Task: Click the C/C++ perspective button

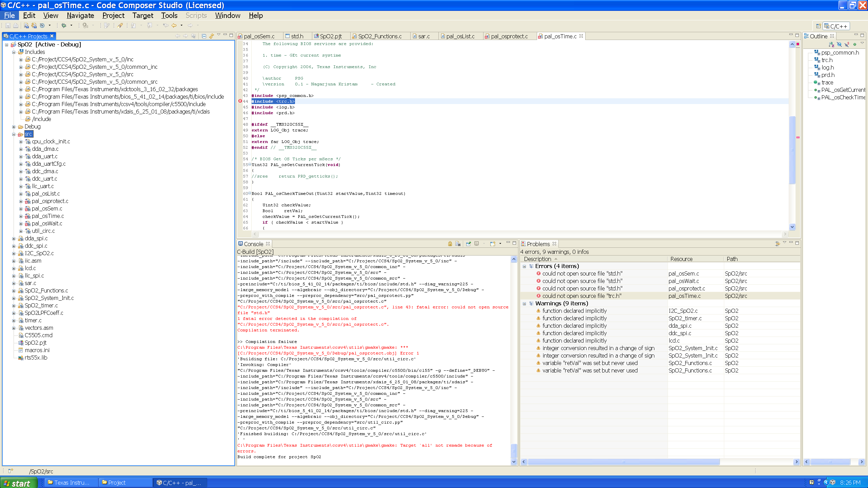Action: pyautogui.click(x=836, y=26)
